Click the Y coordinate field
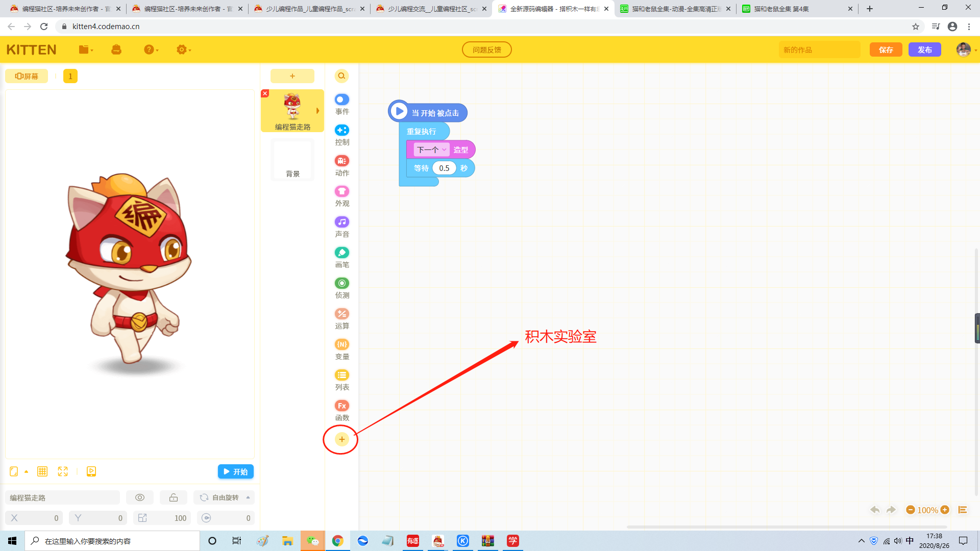 [x=98, y=518]
